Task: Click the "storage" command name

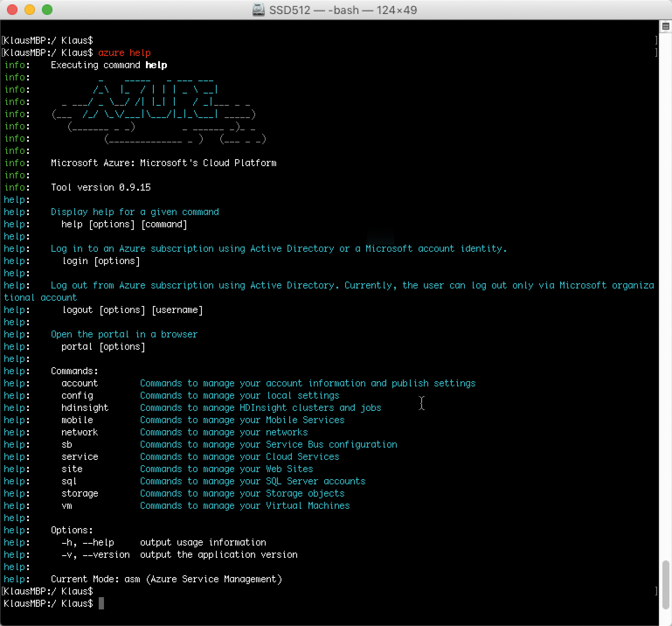Action: 80,494
